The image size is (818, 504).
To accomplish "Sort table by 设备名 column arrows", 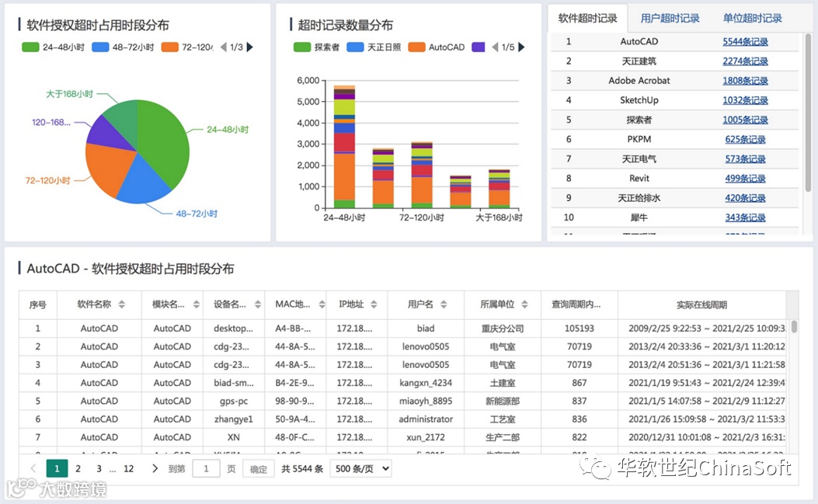I will [258, 304].
